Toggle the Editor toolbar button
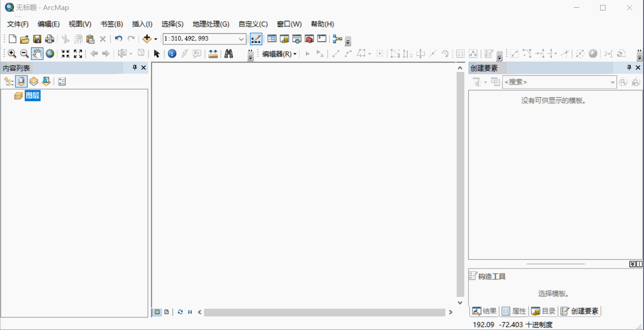Screen dimensions: 644x330 256,39
